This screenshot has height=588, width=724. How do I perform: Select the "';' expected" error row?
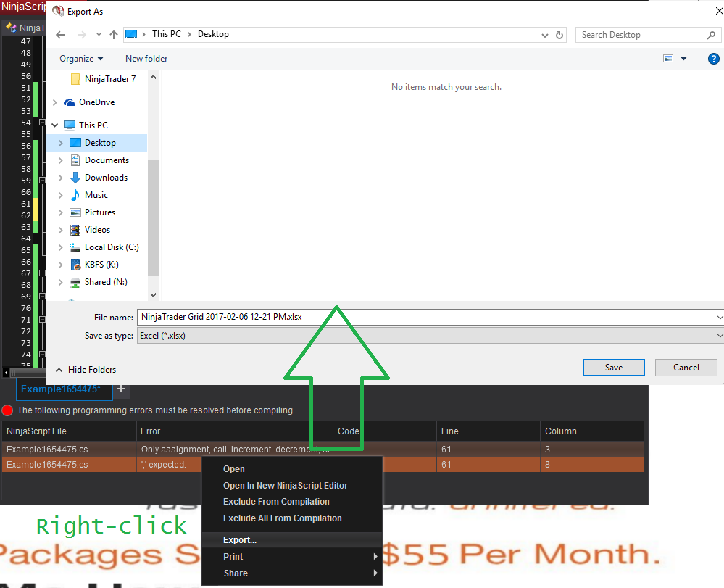pos(323,465)
